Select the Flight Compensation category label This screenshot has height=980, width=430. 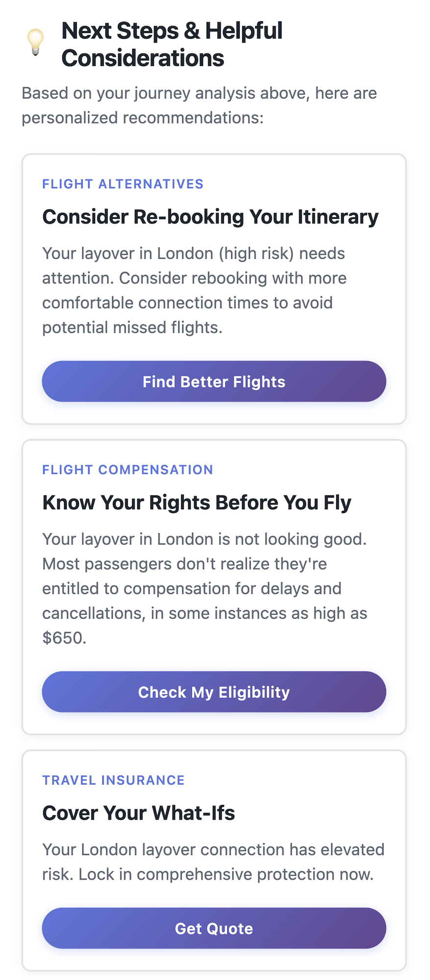(x=128, y=470)
